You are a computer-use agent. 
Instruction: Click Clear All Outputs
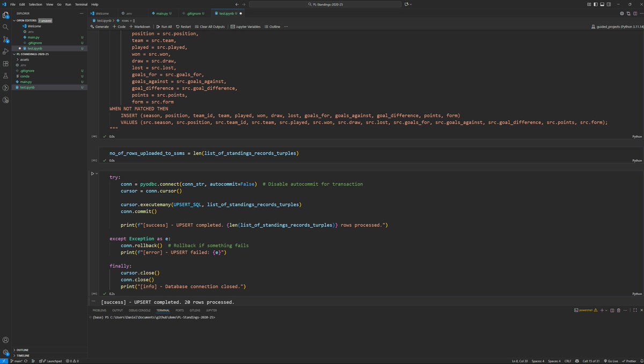click(x=210, y=26)
